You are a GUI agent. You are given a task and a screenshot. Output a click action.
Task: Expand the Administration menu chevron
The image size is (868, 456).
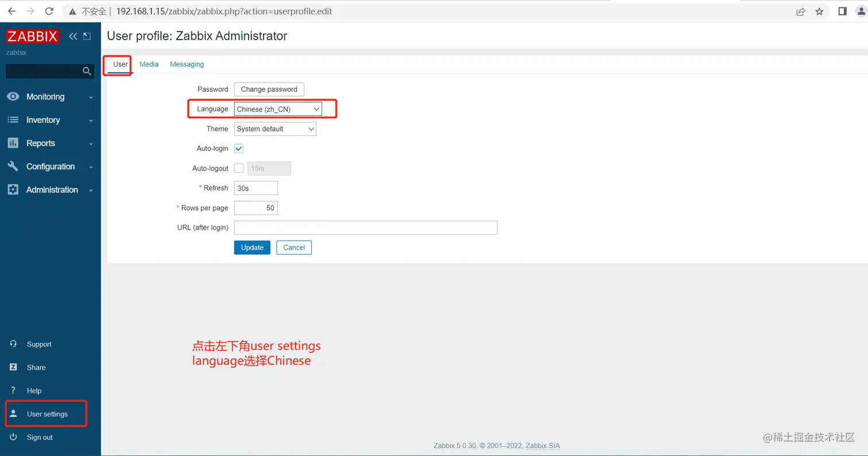[91, 190]
